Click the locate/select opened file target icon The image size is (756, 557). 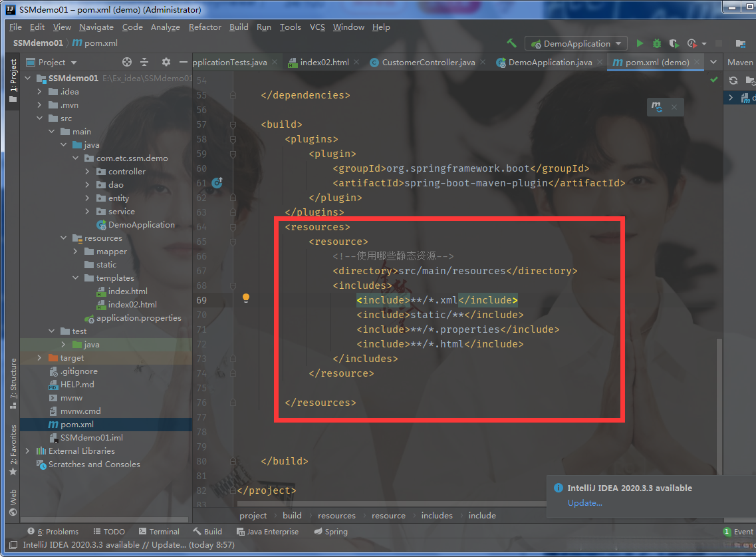click(127, 62)
